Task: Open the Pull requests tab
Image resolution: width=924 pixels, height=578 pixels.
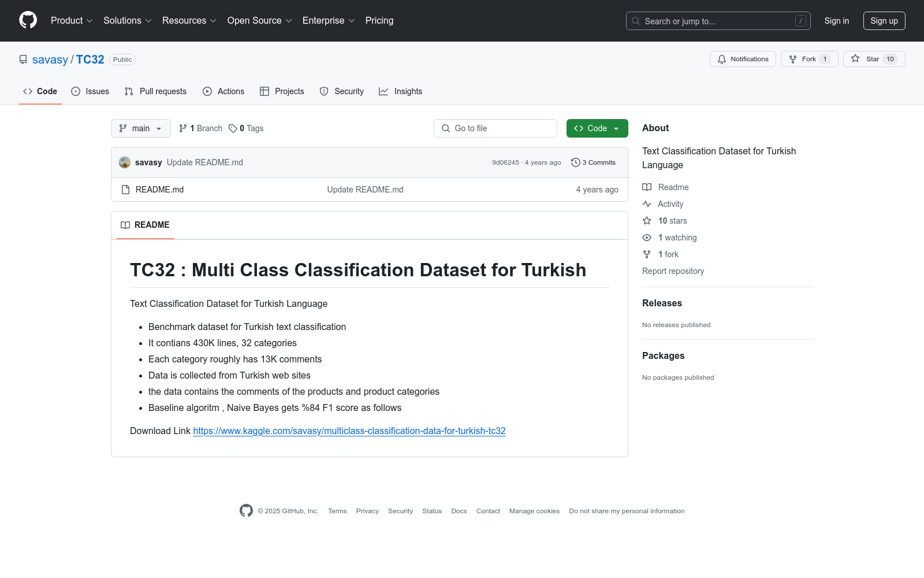Action: [x=155, y=91]
